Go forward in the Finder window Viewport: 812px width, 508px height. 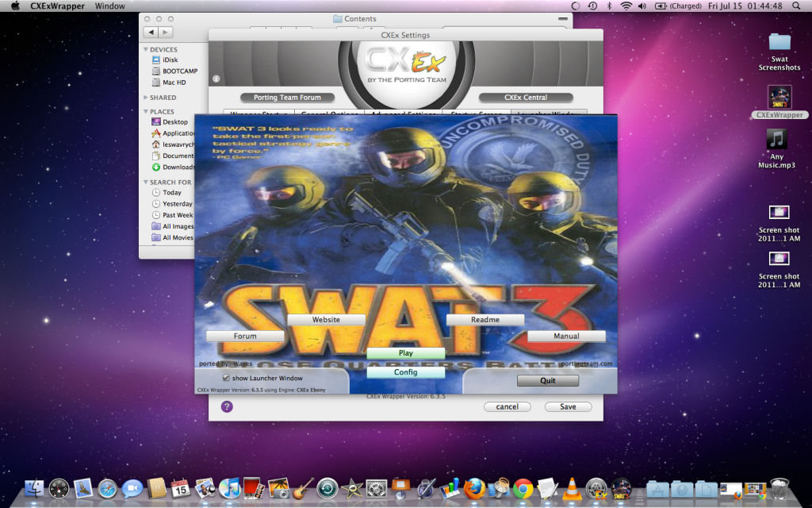click(x=165, y=32)
